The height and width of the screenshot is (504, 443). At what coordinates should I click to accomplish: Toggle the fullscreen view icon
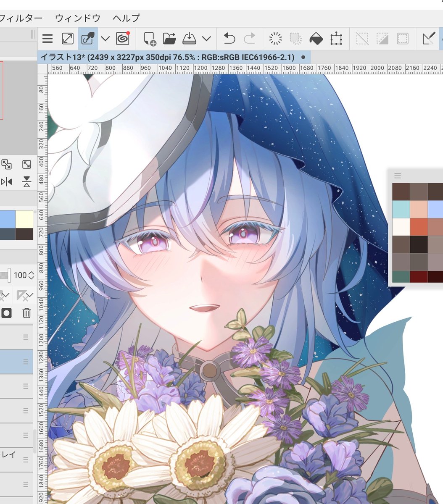click(67, 39)
